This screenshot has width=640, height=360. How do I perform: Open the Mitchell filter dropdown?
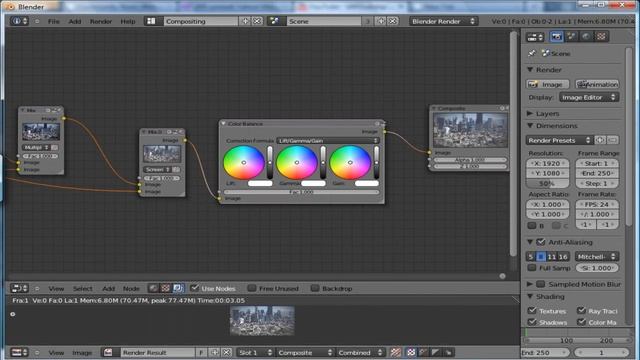click(597, 257)
